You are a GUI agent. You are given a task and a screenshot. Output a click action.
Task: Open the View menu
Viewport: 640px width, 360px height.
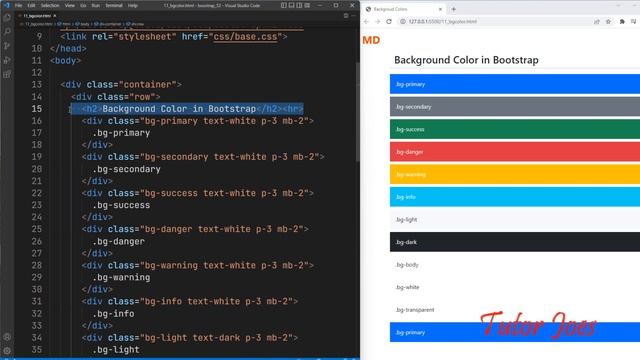[x=70, y=5]
